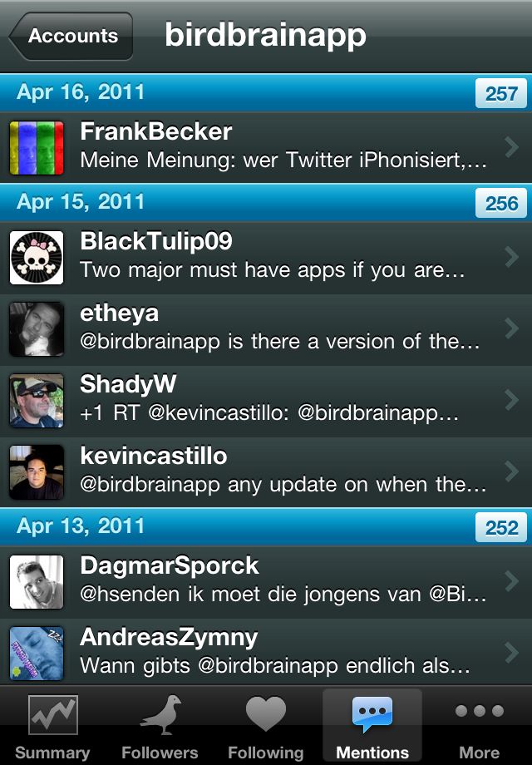This screenshot has height=765, width=532.
Task: Click the 257 count badge
Action: click(500, 93)
